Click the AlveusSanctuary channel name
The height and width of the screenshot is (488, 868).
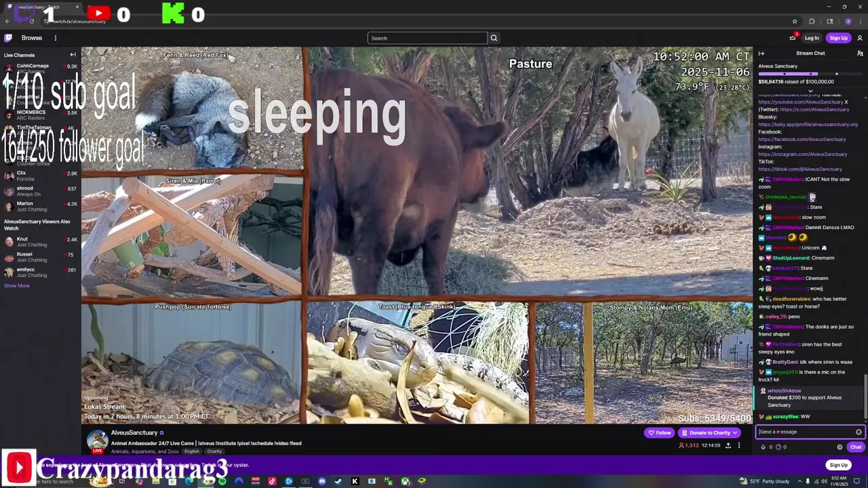134,432
